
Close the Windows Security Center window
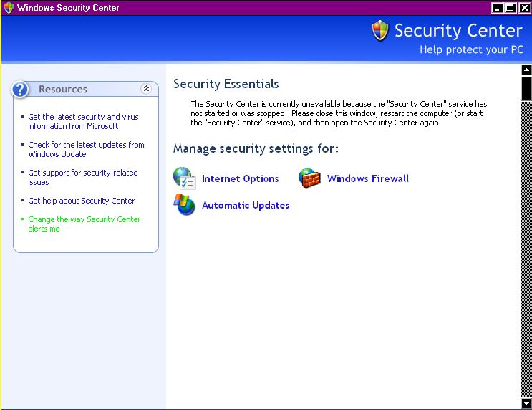click(x=524, y=7)
